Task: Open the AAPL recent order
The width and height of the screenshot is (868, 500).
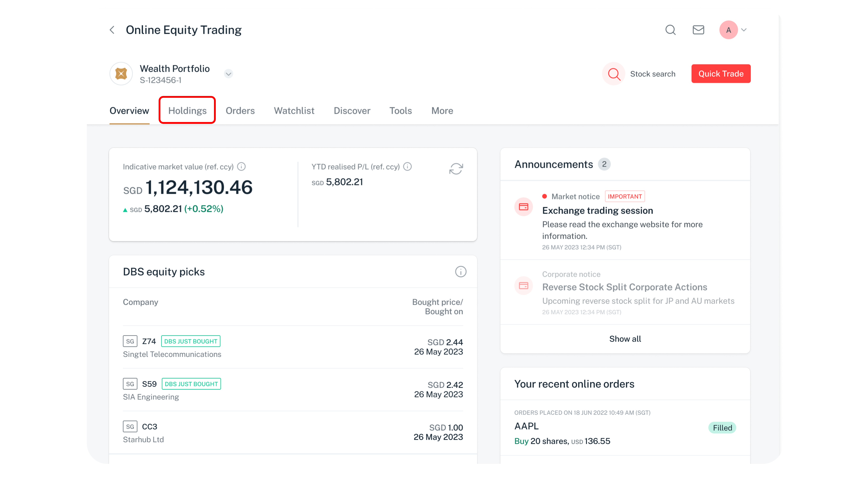Action: [x=625, y=428]
